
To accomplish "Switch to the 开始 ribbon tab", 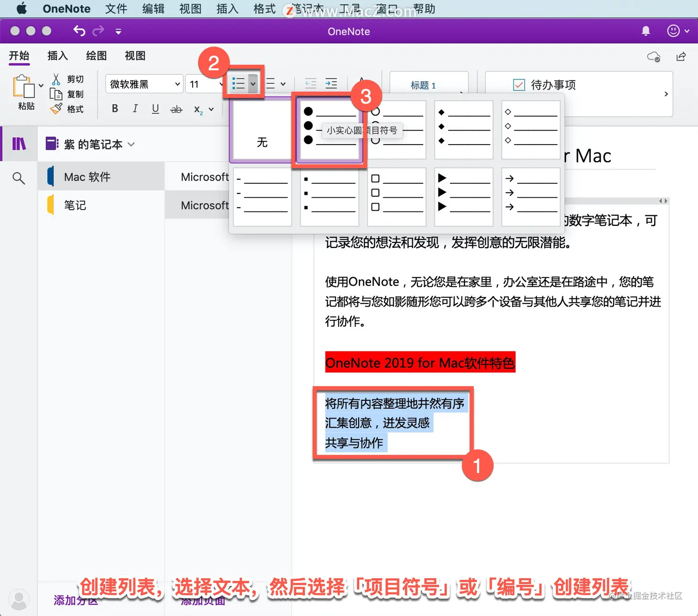I will pos(19,56).
